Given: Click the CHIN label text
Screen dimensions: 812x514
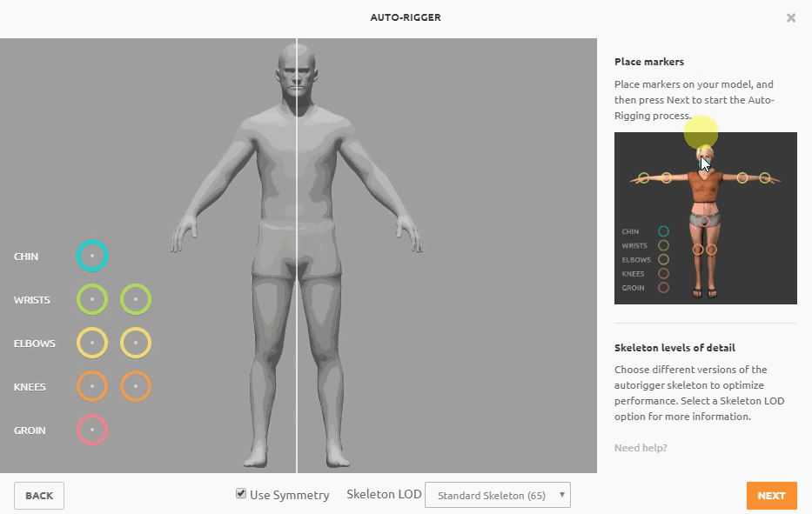Looking at the screenshot, I should [x=26, y=257].
